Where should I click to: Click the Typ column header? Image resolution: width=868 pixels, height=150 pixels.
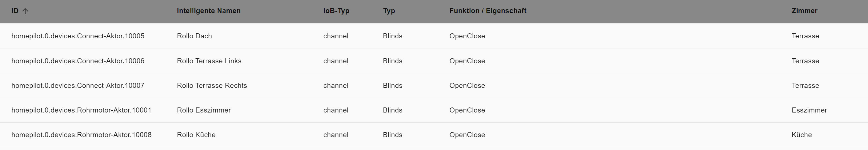[x=389, y=11]
